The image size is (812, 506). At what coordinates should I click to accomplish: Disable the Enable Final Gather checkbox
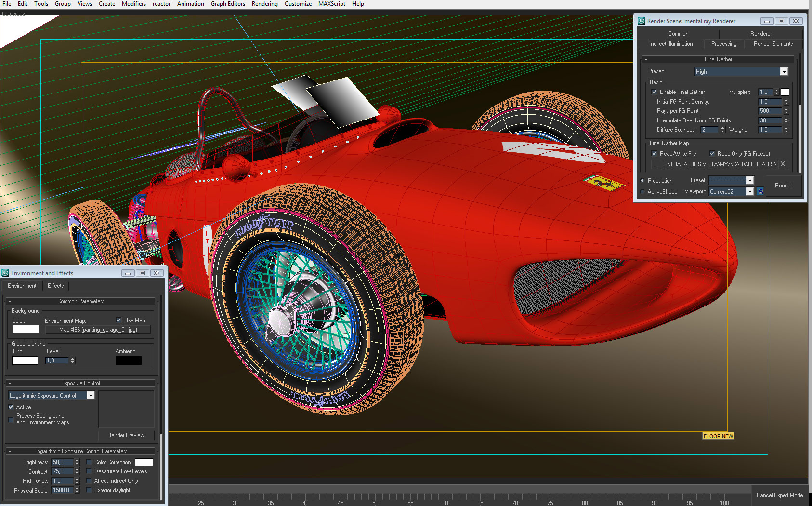(654, 92)
